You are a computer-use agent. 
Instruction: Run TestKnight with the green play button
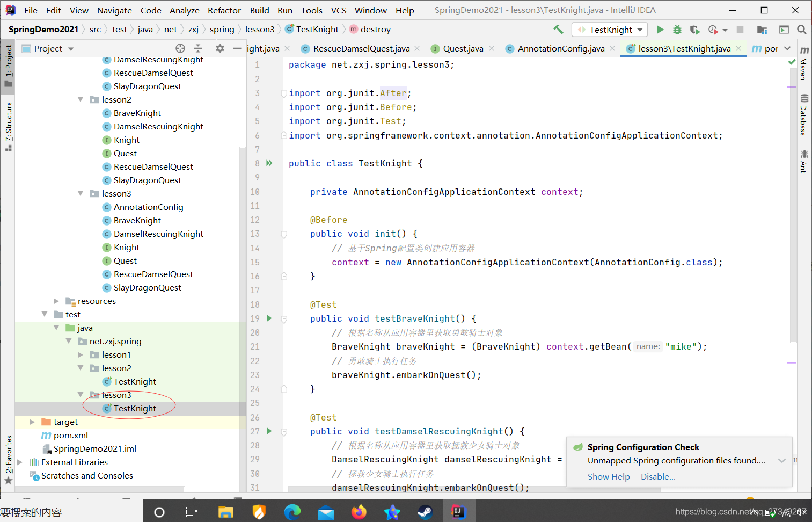[x=661, y=30]
